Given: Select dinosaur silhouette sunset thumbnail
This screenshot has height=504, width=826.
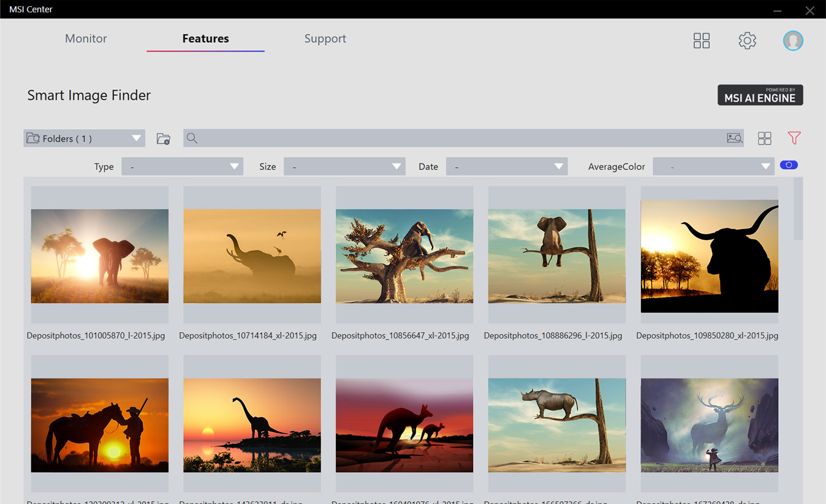Looking at the screenshot, I should tap(252, 425).
